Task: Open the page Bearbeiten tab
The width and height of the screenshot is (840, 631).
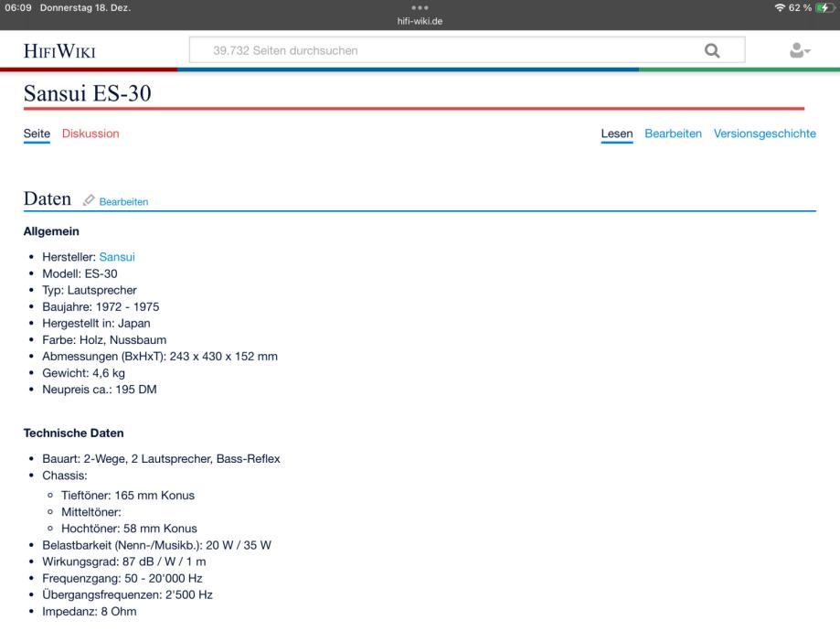Action: (x=673, y=134)
